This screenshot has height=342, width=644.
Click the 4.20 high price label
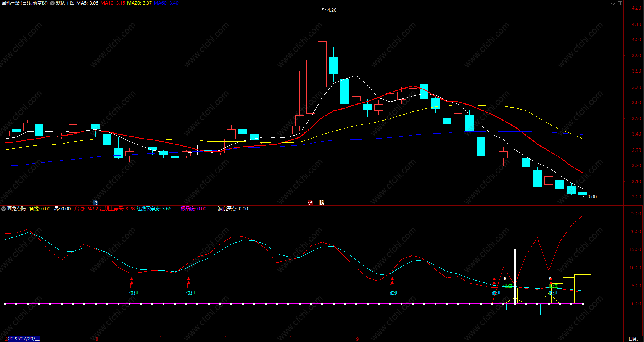coord(332,10)
